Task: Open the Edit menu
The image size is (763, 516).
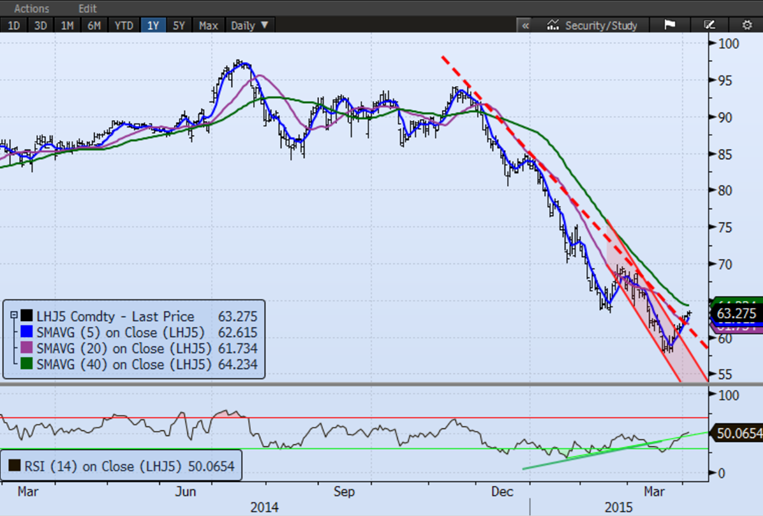Action: tap(87, 8)
